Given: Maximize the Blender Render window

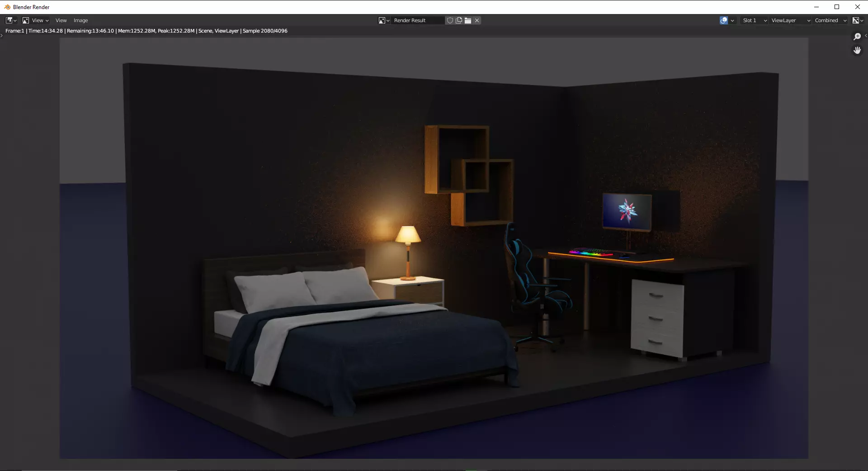Looking at the screenshot, I should (x=837, y=7).
